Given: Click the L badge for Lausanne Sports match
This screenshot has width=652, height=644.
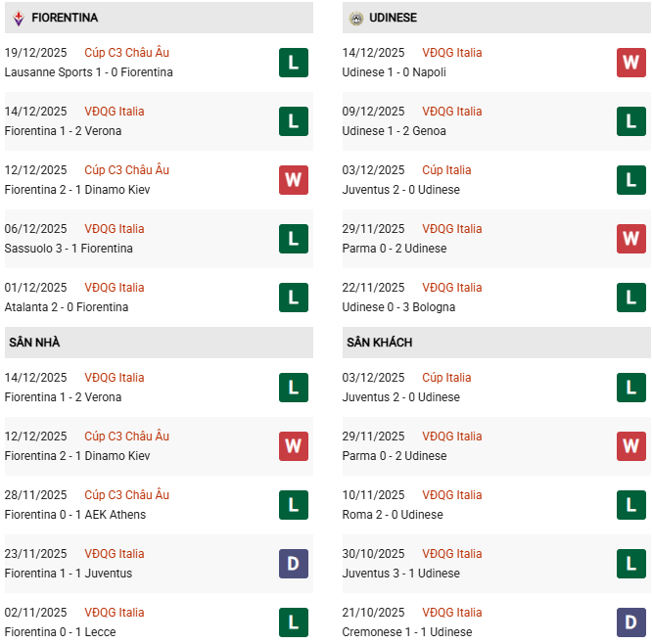Looking at the screenshot, I should pyautogui.click(x=293, y=63).
